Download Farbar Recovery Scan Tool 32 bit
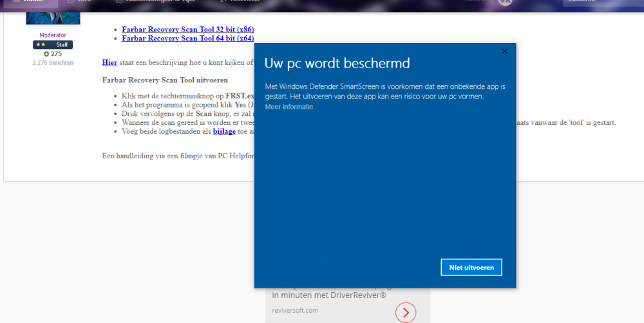 (187, 30)
